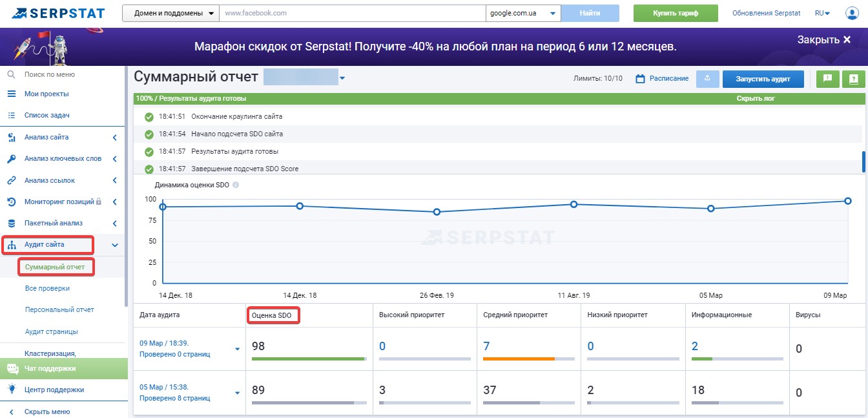Image resolution: width=868 pixels, height=418 pixels.
Task: Click the Запустить аудит button
Action: [x=763, y=79]
